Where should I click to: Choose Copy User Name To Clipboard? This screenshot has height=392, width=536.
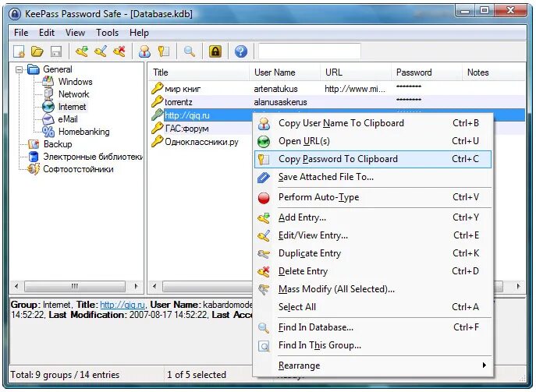373,123
